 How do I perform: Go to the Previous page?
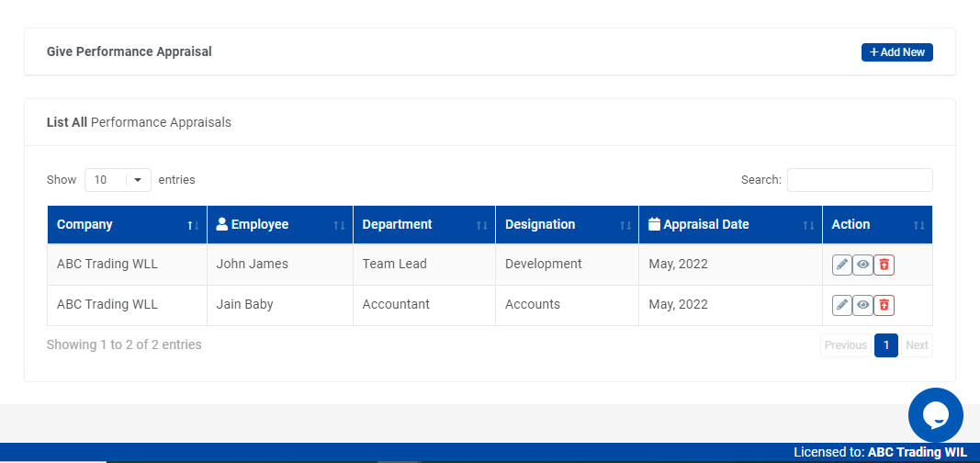[x=845, y=345]
